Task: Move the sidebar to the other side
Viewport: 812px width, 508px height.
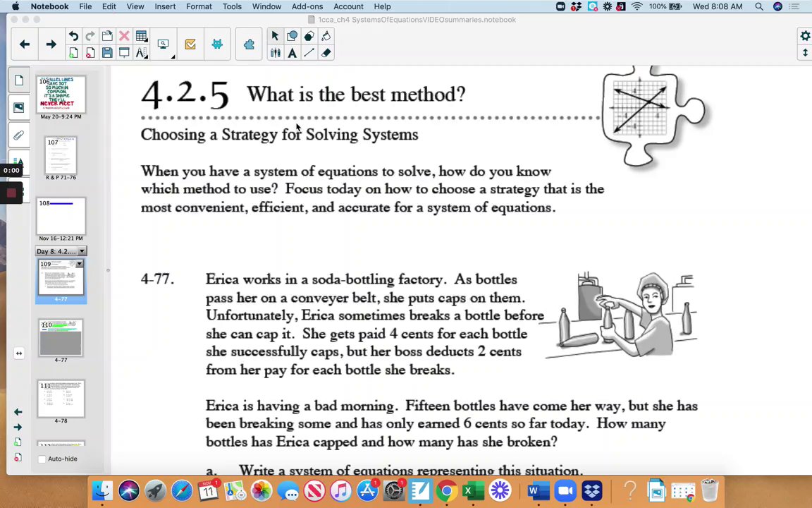Action: (18, 353)
